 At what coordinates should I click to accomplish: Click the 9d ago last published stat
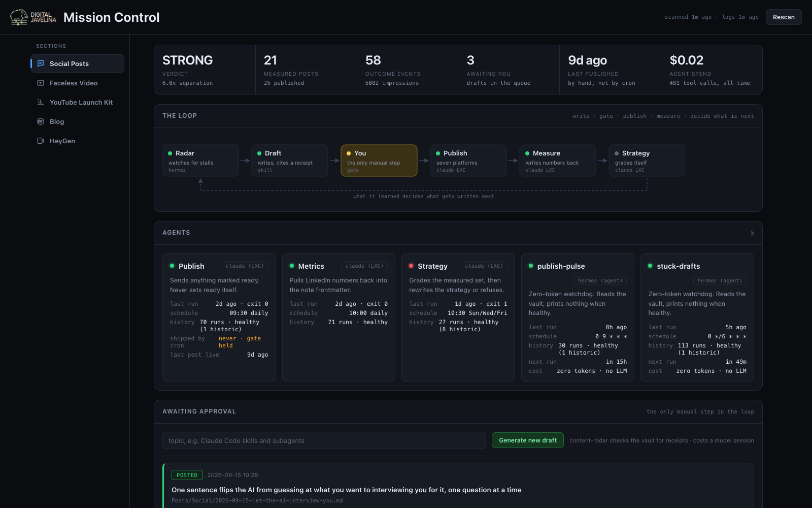pos(611,70)
